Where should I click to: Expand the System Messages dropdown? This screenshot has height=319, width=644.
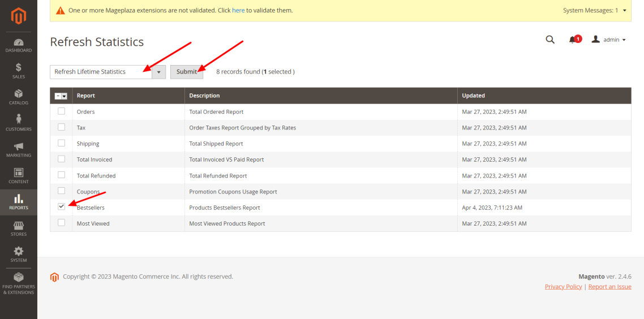tap(595, 10)
